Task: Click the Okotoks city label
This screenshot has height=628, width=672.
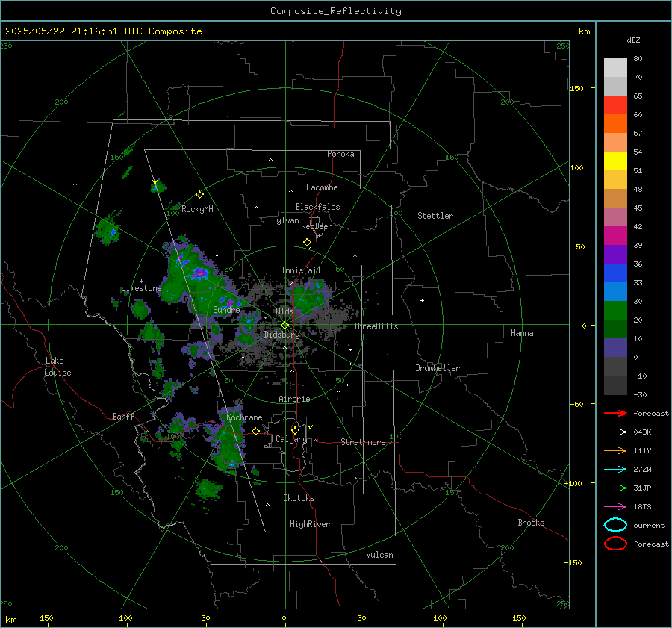Action: click(299, 498)
